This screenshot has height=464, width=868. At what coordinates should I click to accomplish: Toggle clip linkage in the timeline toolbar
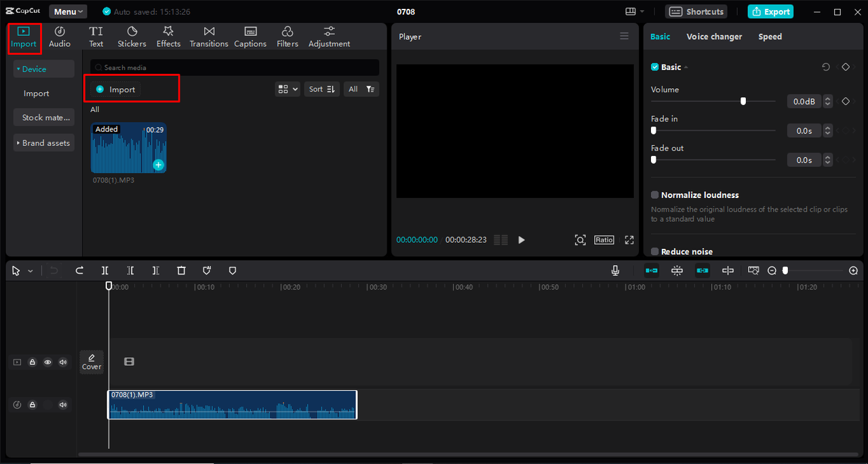703,271
